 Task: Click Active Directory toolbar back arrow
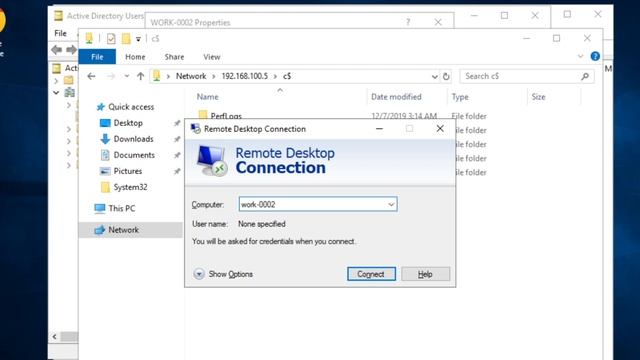pyautogui.click(x=57, y=50)
